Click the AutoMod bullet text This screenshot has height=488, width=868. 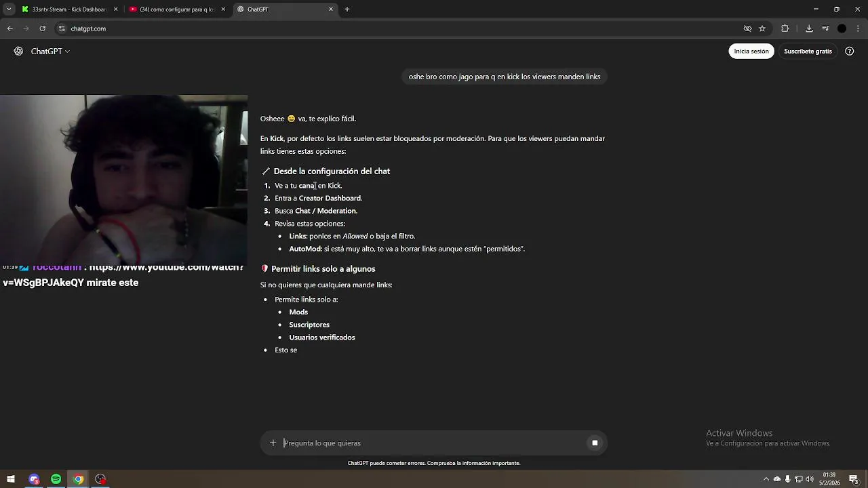point(407,249)
